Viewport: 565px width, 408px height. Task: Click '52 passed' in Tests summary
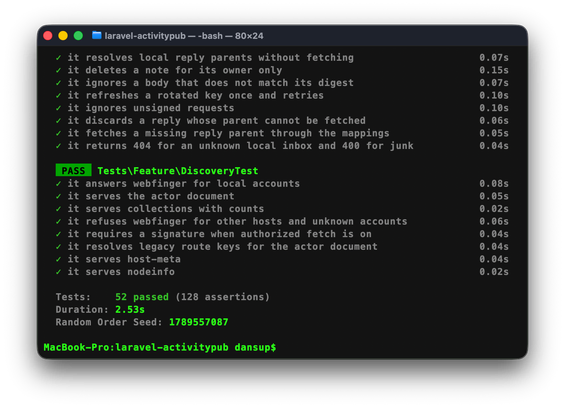click(142, 297)
